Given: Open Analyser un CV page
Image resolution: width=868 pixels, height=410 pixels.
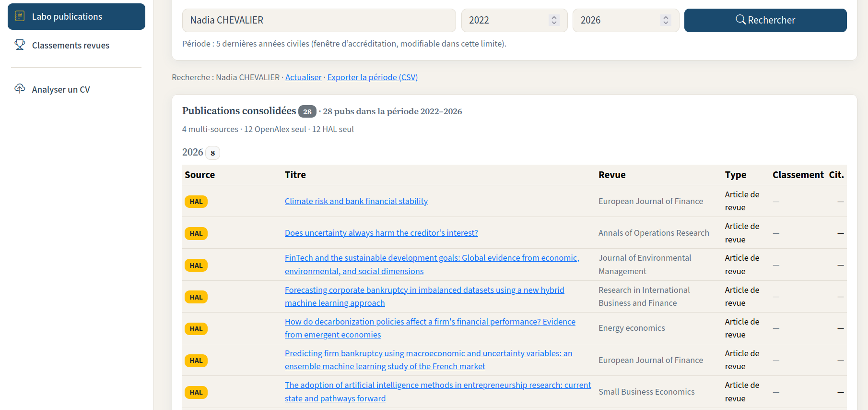Looking at the screenshot, I should 76,89.
